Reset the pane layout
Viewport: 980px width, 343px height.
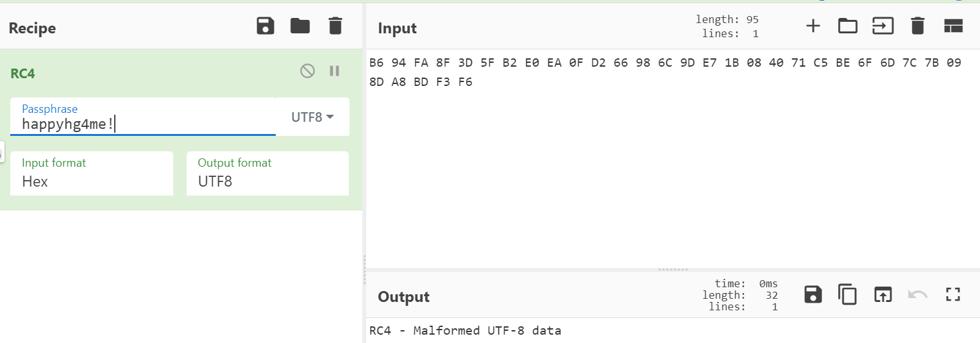954,26
